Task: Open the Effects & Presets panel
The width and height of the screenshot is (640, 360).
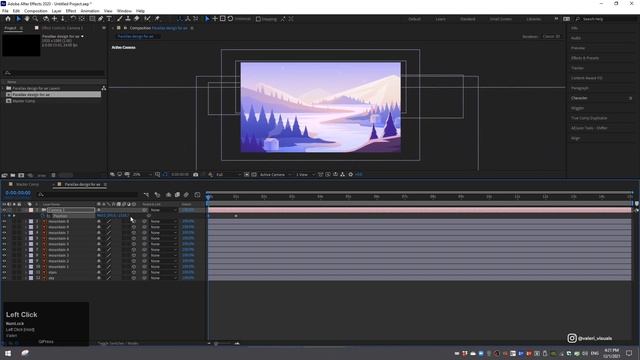Action: click(585, 58)
